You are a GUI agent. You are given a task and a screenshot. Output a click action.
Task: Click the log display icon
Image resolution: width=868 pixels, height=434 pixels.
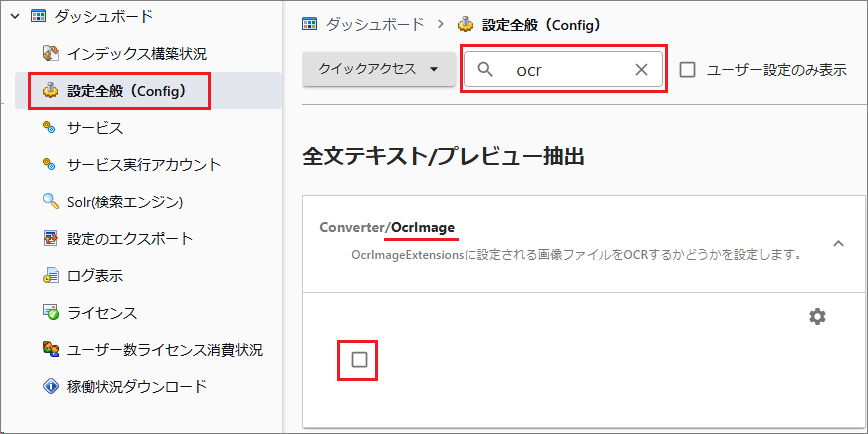pos(50,276)
